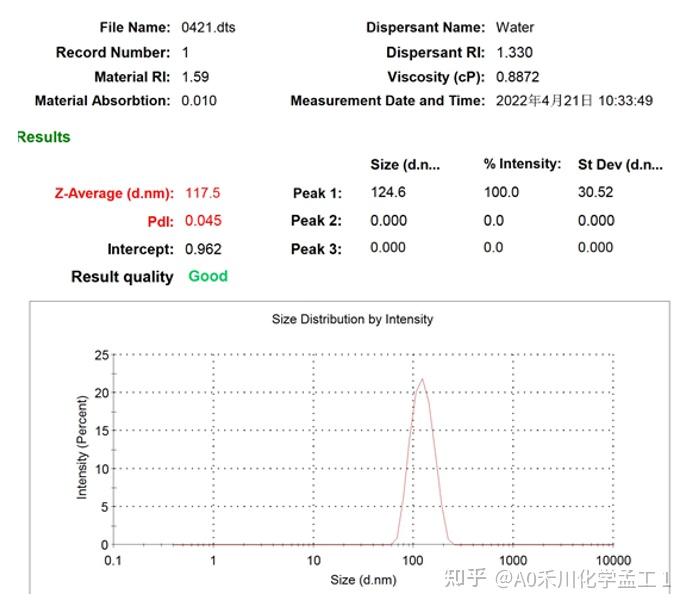Select the Good result quality text
688x606 pixels.
208,276
